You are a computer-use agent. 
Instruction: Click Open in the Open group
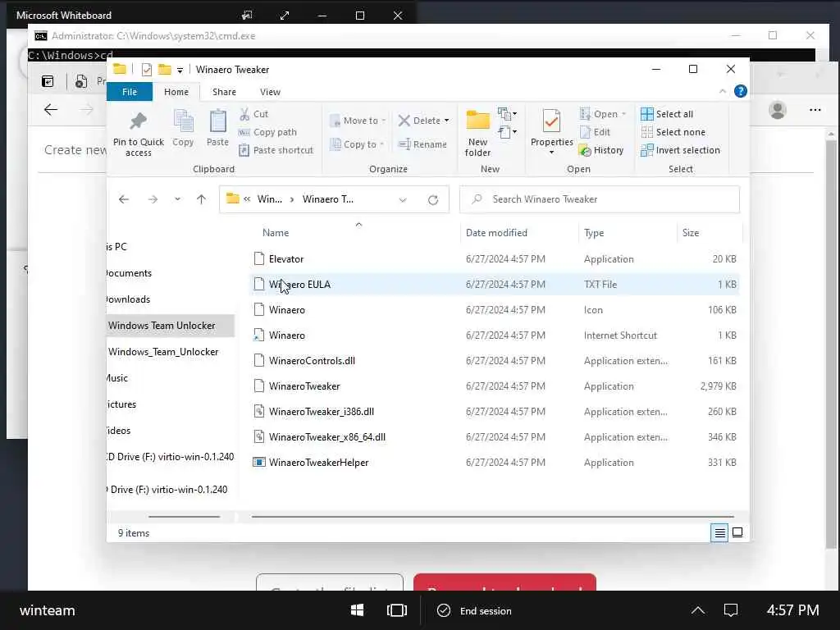603,114
